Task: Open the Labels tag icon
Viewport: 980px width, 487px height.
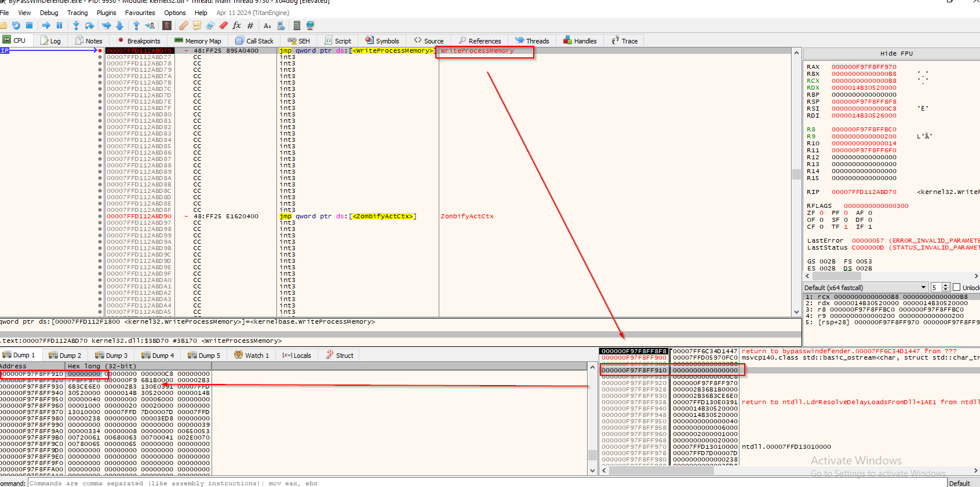Action: coord(210,25)
